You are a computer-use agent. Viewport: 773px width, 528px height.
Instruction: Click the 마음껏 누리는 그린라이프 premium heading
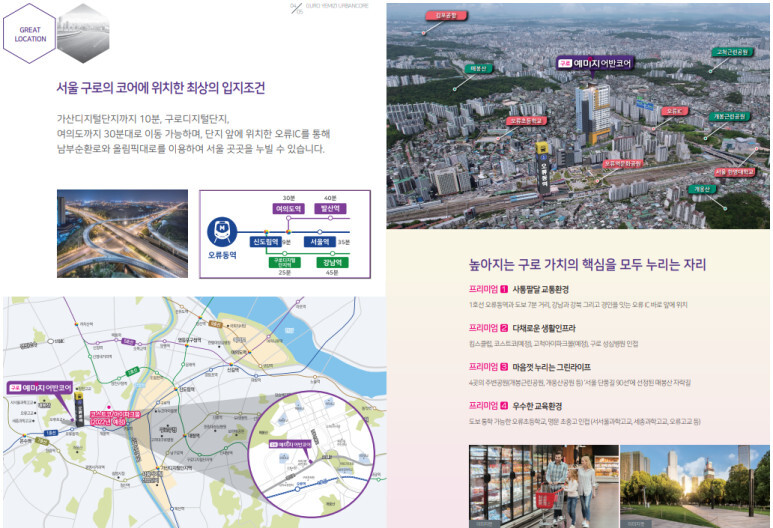tap(551, 367)
